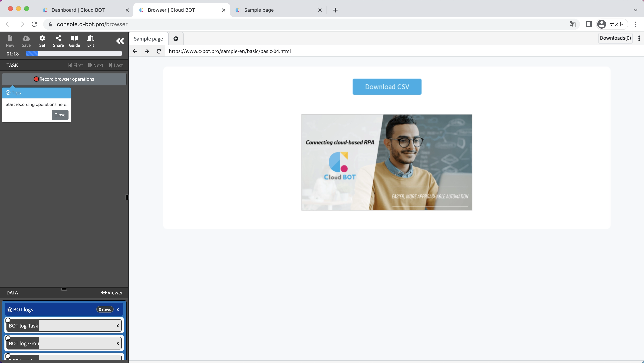Start Record browser operations
Image resolution: width=644 pixels, height=363 pixels.
pos(64,79)
